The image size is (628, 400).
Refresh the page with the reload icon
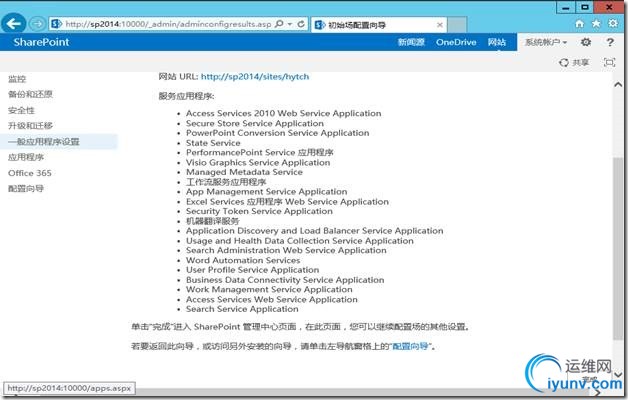click(x=301, y=24)
